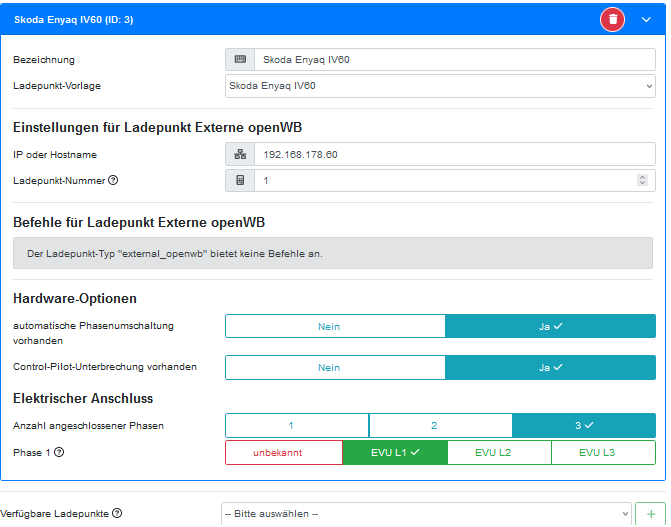Set automatische Phasenumschaltung to Nein

[335, 326]
